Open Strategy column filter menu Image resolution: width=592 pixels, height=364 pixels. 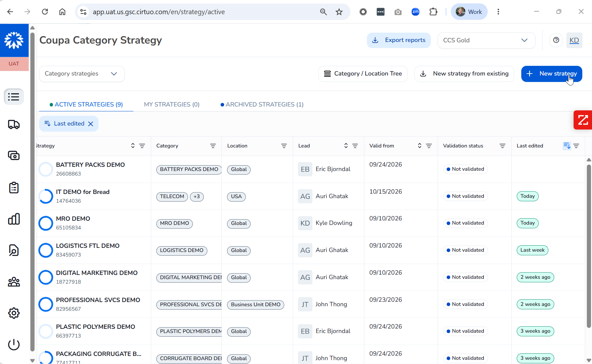coord(142,146)
